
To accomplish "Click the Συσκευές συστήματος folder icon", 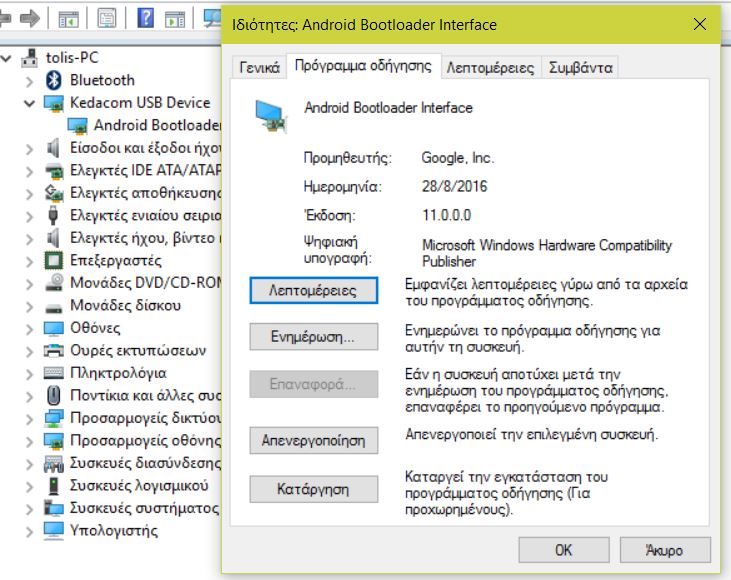I will coord(54,508).
